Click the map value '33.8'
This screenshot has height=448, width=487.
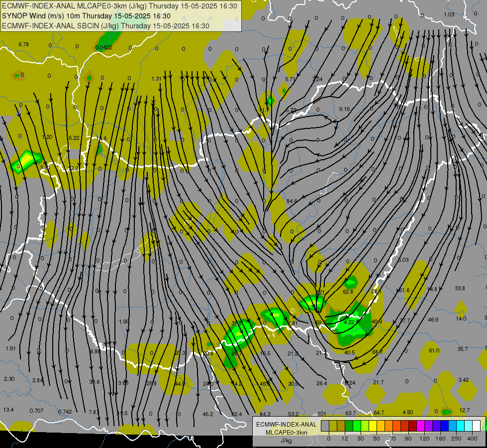pos(460,288)
